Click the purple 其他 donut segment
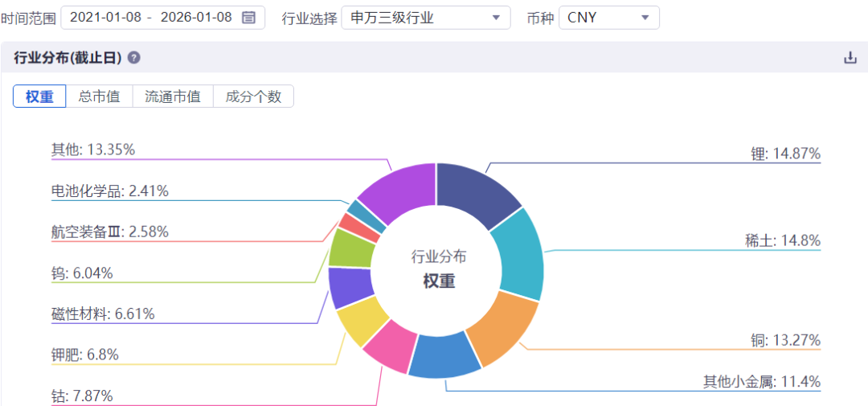The image size is (868, 406). pyautogui.click(x=403, y=191)
